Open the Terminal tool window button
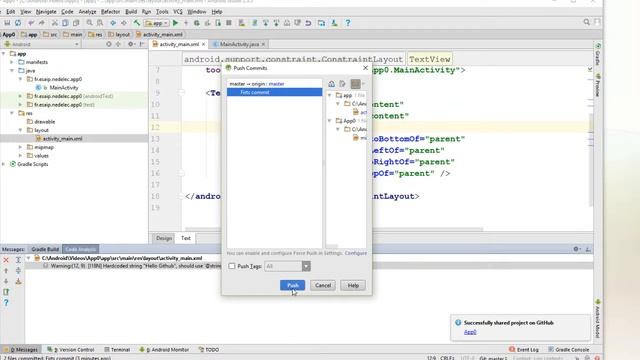The width and height of the screenshot is (640, 360). (117, 350)
